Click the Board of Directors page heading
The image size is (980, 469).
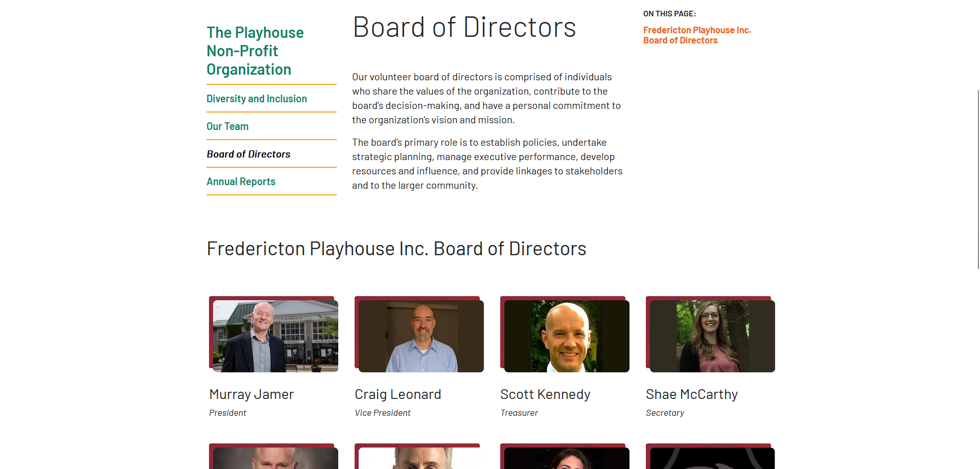pos(464,27)
